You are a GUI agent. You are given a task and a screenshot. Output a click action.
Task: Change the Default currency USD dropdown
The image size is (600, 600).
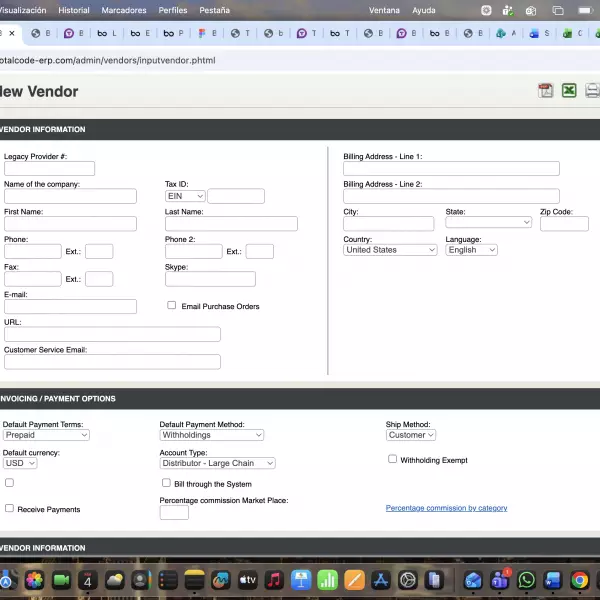pyautogui.click(x=20, y=463)
